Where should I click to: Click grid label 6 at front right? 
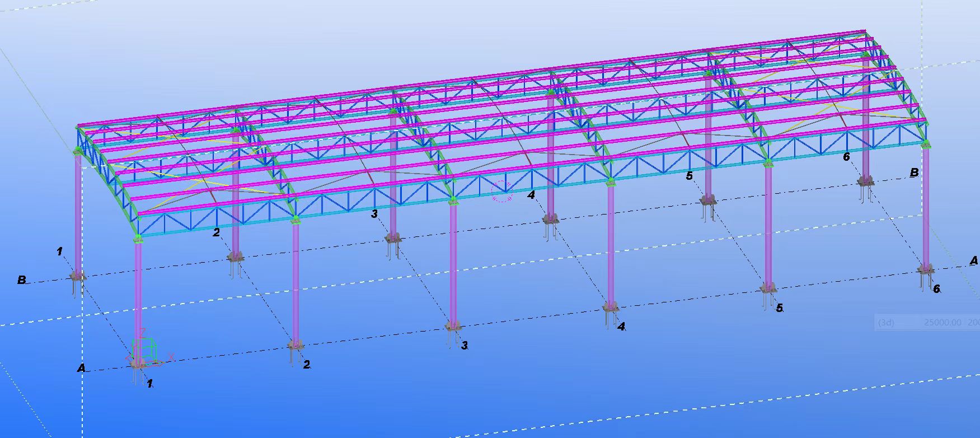tap(936, 289)
